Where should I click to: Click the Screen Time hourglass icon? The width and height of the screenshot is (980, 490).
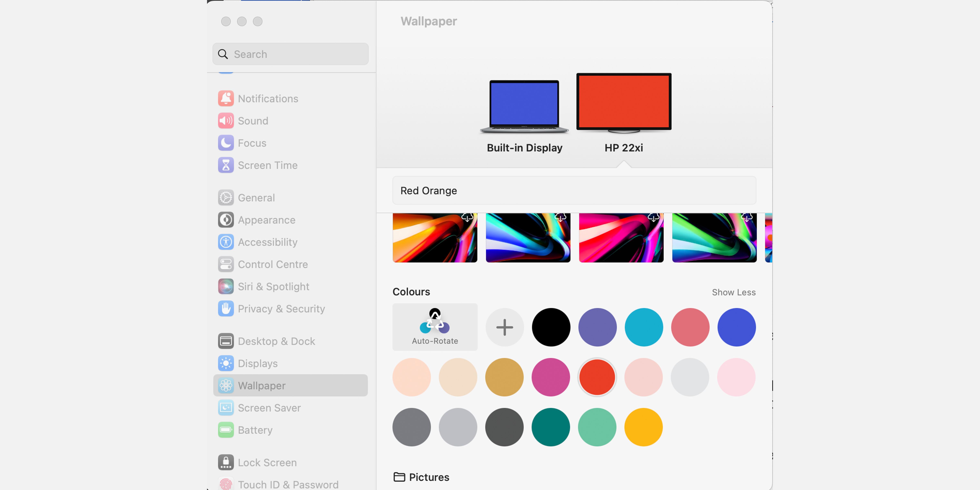pyautogui.click(x=226, y=165)
